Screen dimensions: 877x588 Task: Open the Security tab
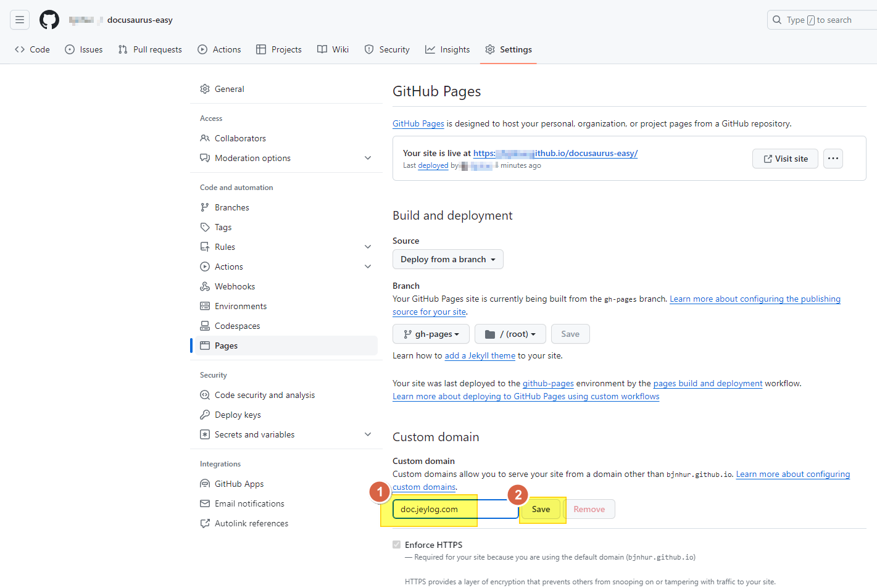tap(387, 49)
